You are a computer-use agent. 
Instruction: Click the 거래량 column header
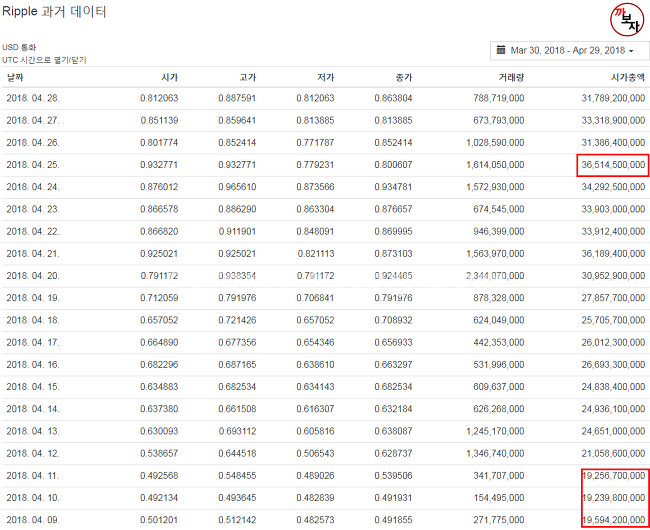point(512,77)
